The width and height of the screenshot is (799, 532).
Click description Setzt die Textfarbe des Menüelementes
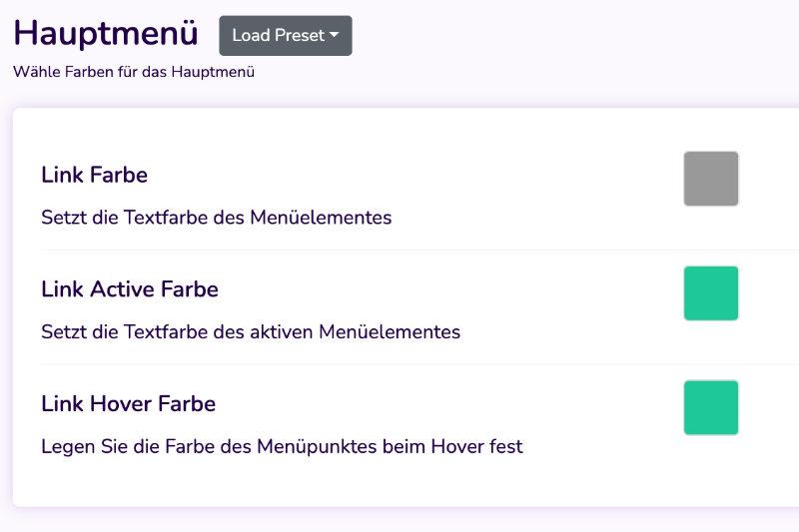pyautogui.click(x=216, y=218)
